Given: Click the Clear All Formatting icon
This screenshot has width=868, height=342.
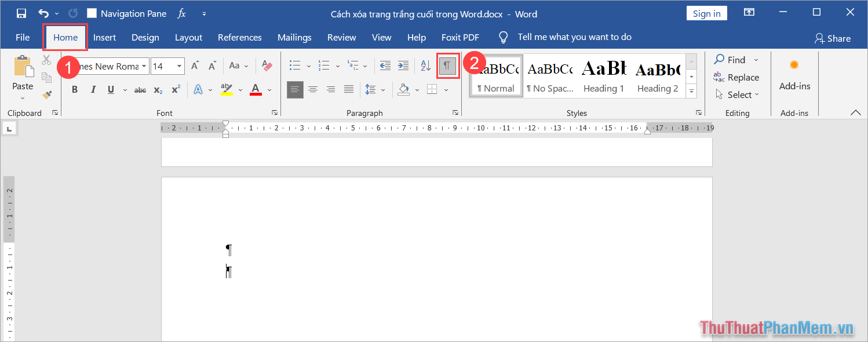Looking at the screenshot, I should (x=266, y=66).
